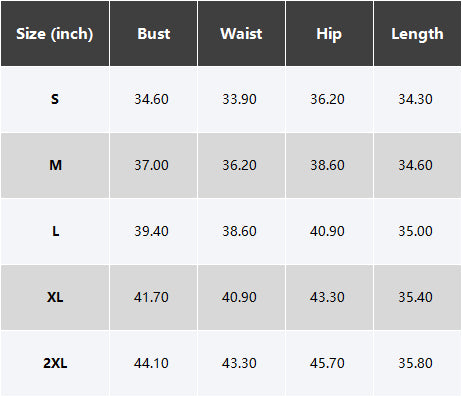Click the Waist header cell
462x397 pixels.
(x=241, y=34)
